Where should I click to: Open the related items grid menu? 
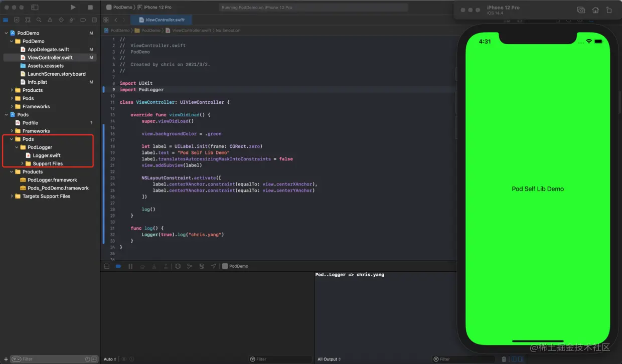pyautogui.click(x=106, y=20)
